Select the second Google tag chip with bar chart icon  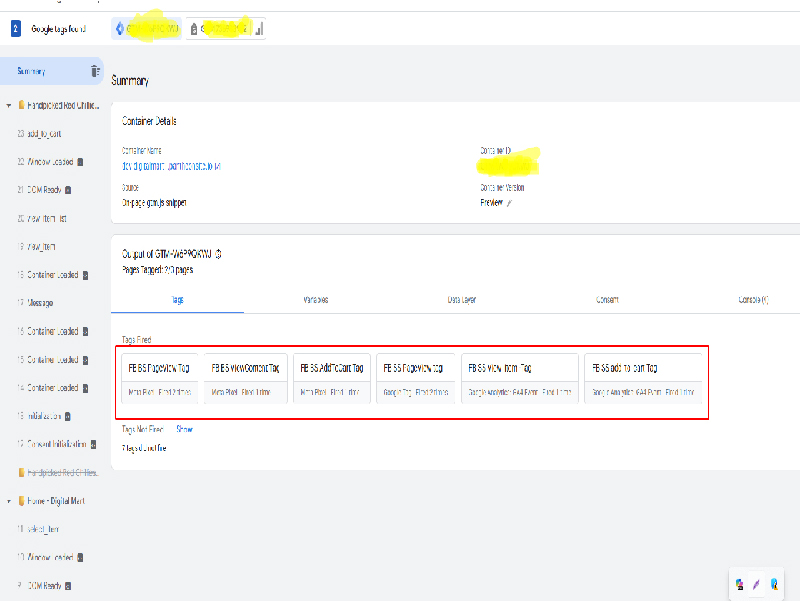click(226, 29)
